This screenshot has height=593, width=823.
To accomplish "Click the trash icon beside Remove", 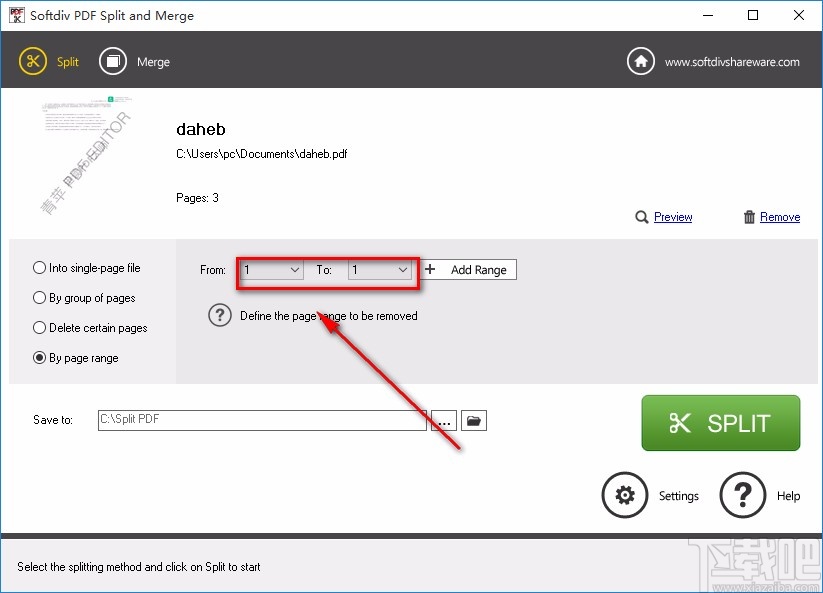I will pos(750,217).
